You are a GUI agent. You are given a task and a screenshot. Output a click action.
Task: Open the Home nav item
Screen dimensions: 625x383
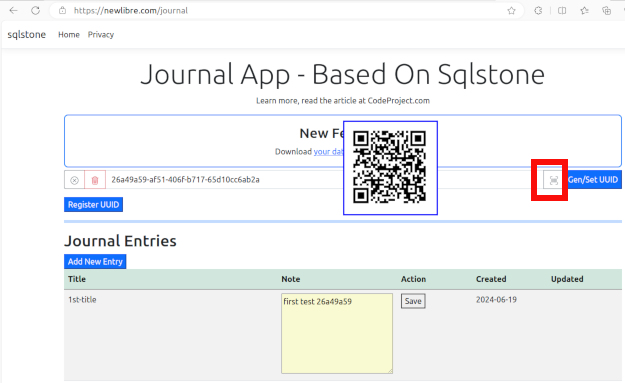coord(69,35)
